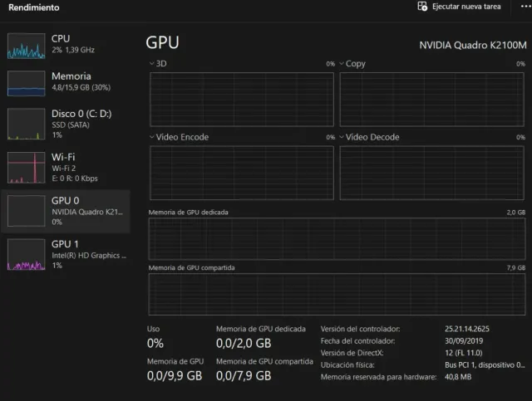The image size is (532, 401).
Task: Click the GPU memory value 0,0/9,9 GB
Action: [x=175, y=375]
